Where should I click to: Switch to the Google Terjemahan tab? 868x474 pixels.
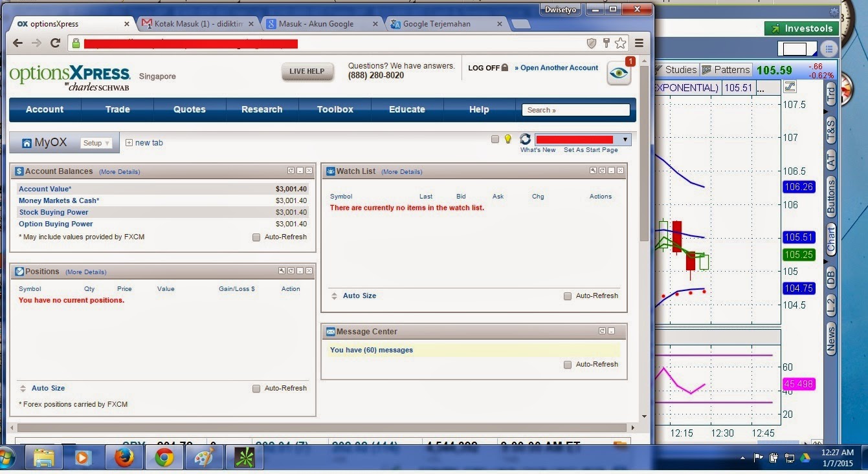pyautogui.click(x=445, y=24)
